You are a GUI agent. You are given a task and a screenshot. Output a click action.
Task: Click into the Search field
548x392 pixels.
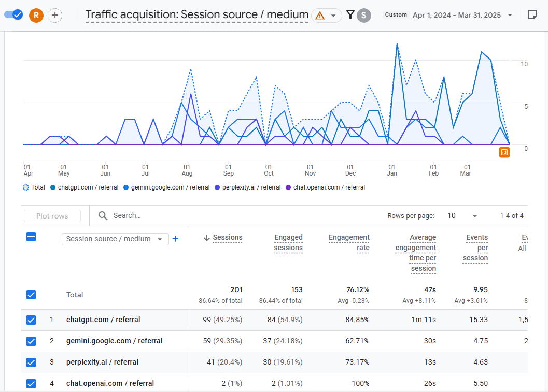[x=207, y=215]
